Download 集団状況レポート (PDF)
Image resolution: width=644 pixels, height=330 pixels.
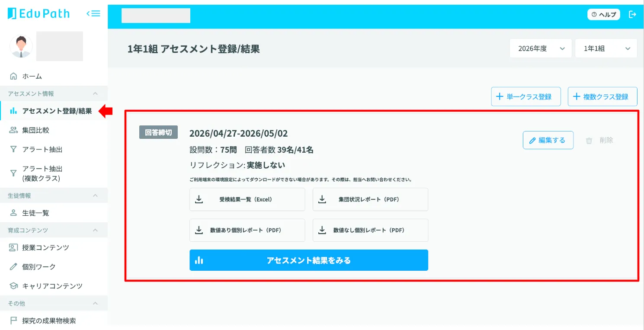coord(370,199)
